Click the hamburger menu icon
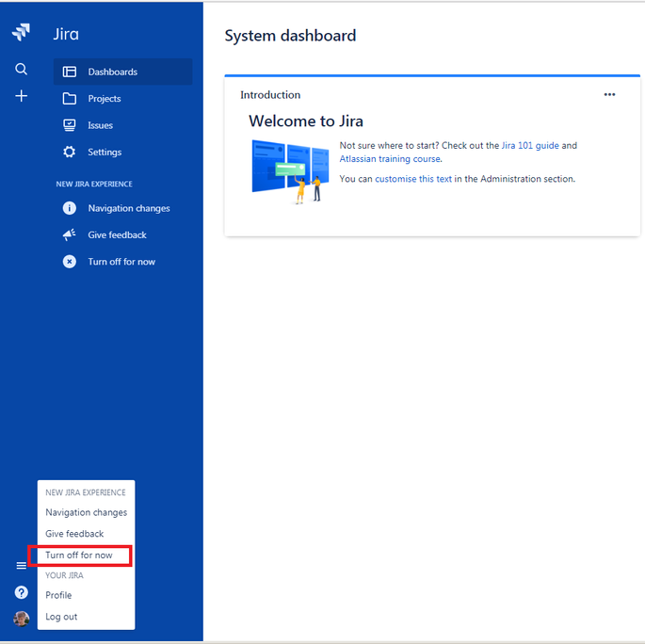Screen dimensions: 645x644 (x=21, y=566)
